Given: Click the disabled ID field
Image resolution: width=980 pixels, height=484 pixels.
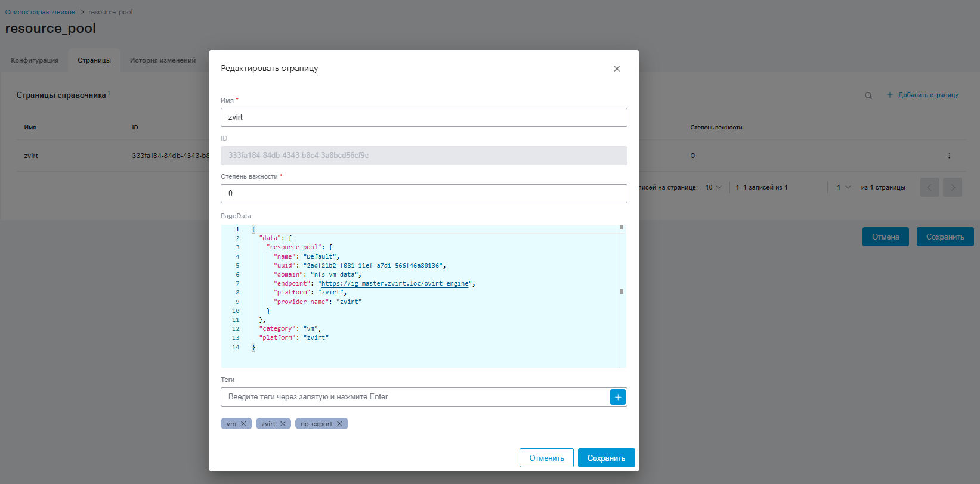Looking at the screenshot, I should pyautogui.click(x=424, y=156).
